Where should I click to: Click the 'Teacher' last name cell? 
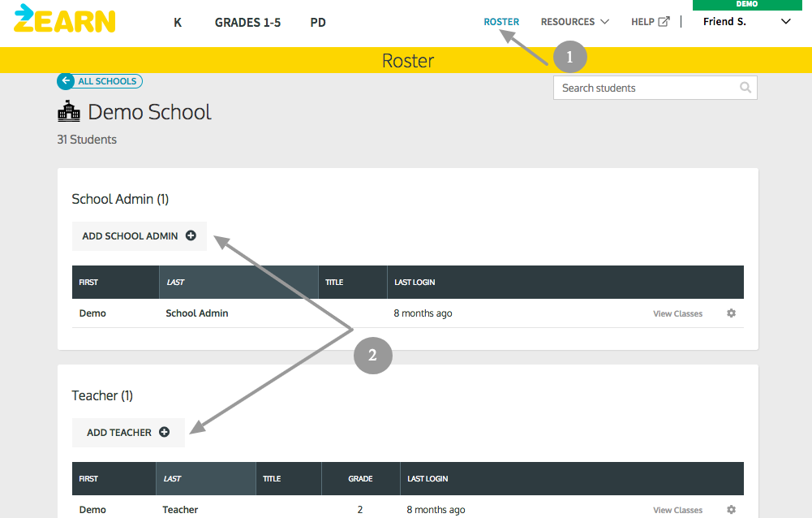(180, 510)
